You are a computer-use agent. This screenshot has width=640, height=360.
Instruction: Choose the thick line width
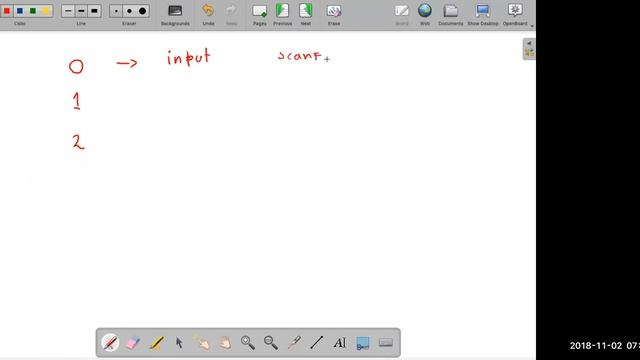click(94, 11)
